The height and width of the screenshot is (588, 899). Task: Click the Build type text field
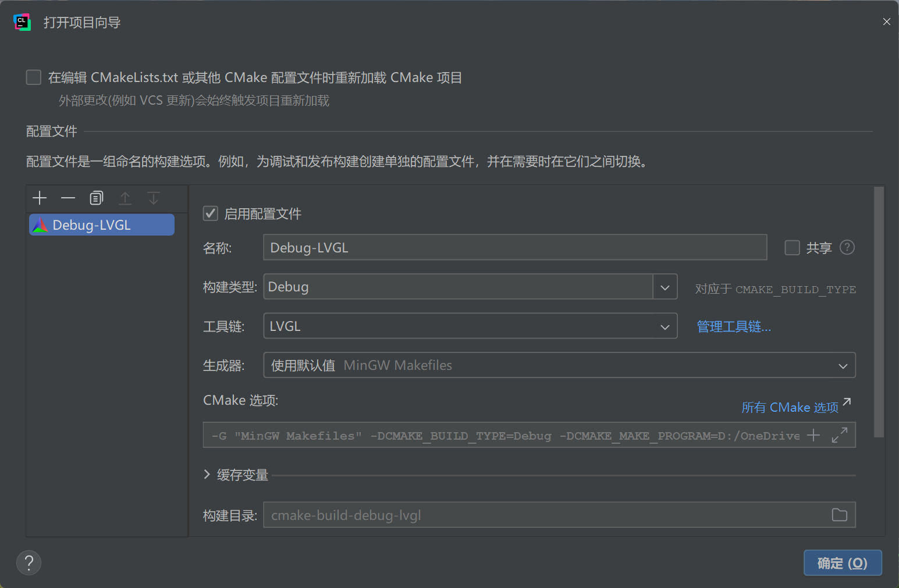pyautogui.click(x=458, y=287)
